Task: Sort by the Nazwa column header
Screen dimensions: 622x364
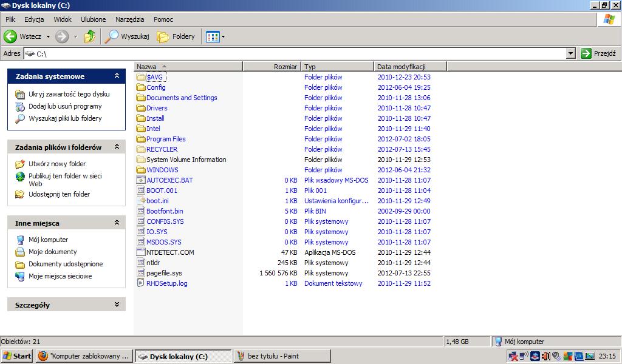Action: click(188, 67)
